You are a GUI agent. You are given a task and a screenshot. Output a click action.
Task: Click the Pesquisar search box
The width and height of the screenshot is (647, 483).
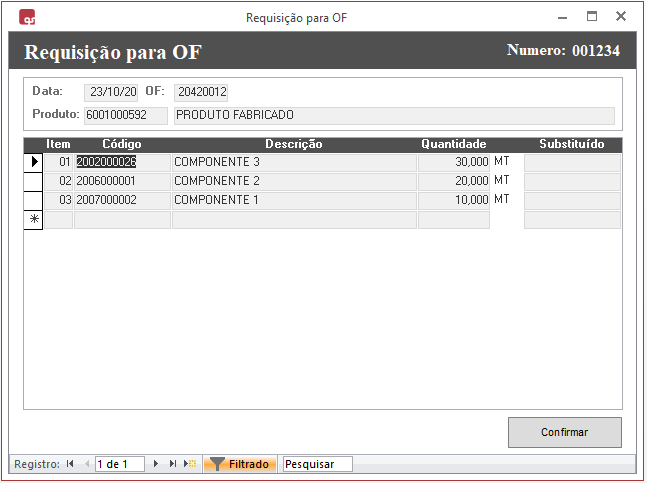(317, 464)
